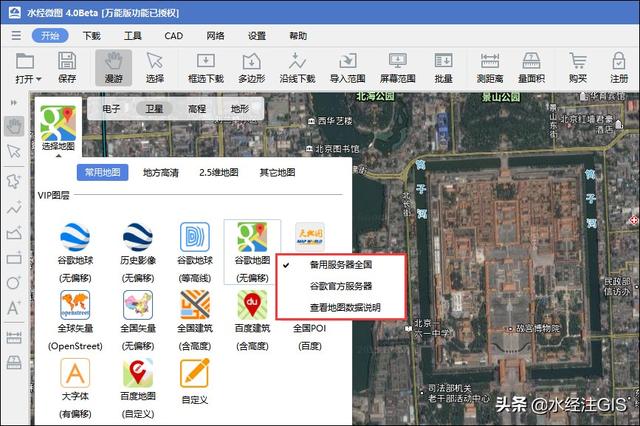This screenshot has width=640, height=426.
Task: Click 屏幕范围 screen range
Action: click(x=398, y=68)
